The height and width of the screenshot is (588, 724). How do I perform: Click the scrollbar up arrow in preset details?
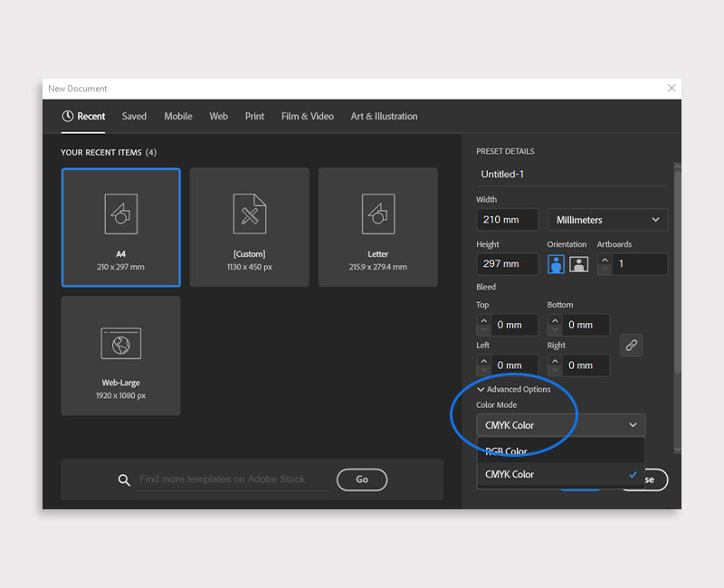pyautogui.click(x=677, y=166)
